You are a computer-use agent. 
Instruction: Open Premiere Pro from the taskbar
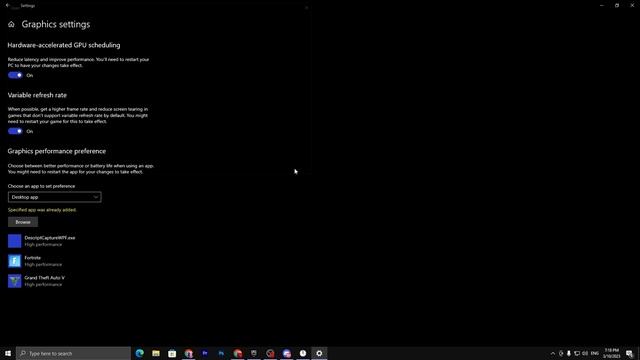coord(205,353)
